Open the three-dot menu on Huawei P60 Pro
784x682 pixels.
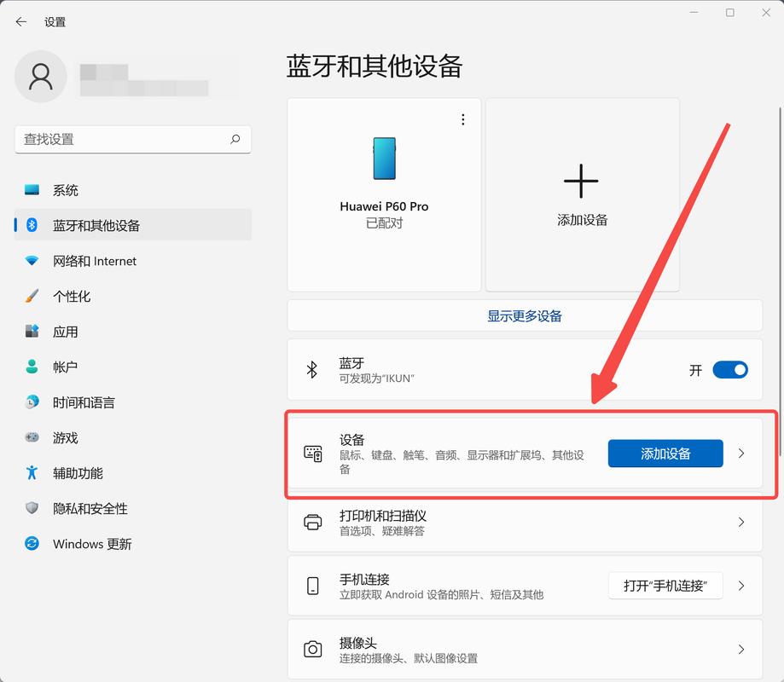coord(462,119)
